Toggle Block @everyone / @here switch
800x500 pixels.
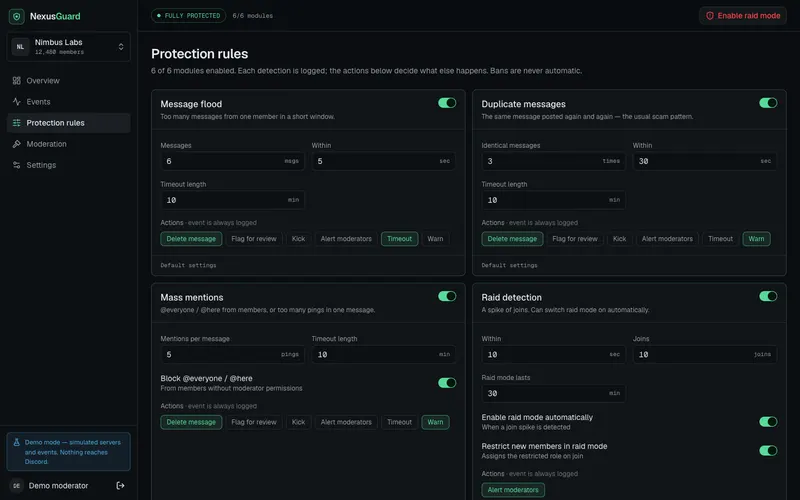click(447, 383)
